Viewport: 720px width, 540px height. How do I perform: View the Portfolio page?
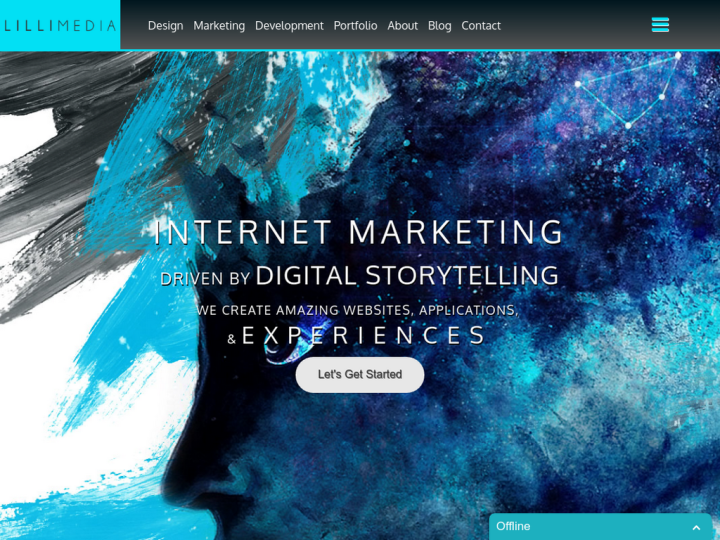(x=355, y=26)
